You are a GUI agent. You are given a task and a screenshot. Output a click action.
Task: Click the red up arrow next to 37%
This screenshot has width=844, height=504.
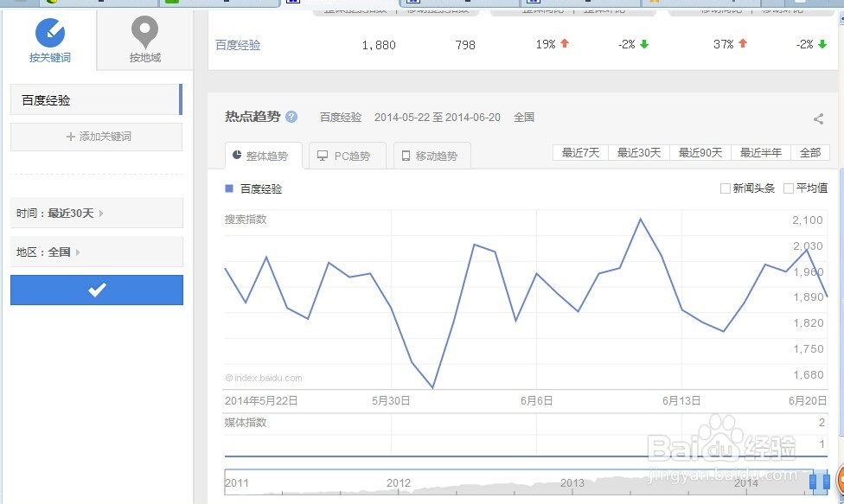pyautogui.click(x=743, y=43)
